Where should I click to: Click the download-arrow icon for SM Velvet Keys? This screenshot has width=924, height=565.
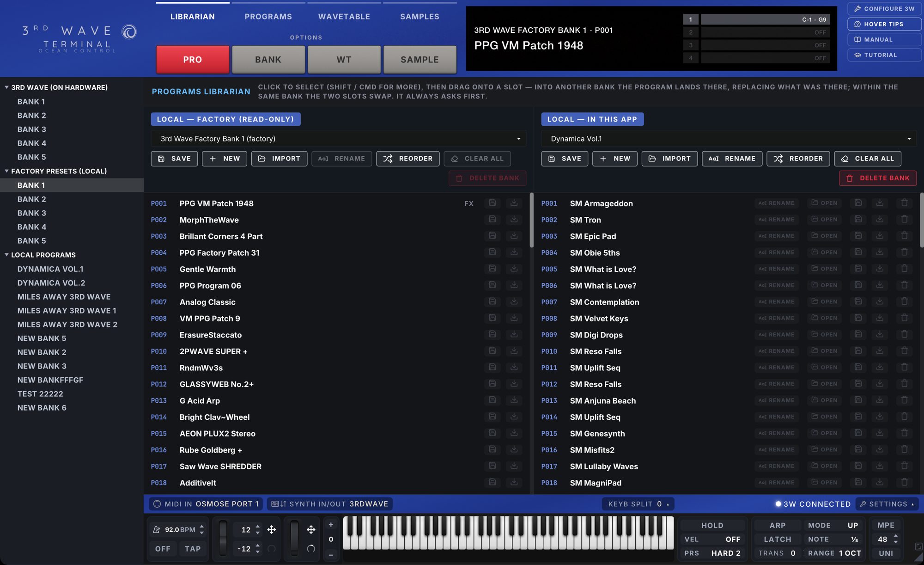click(880, 318)
